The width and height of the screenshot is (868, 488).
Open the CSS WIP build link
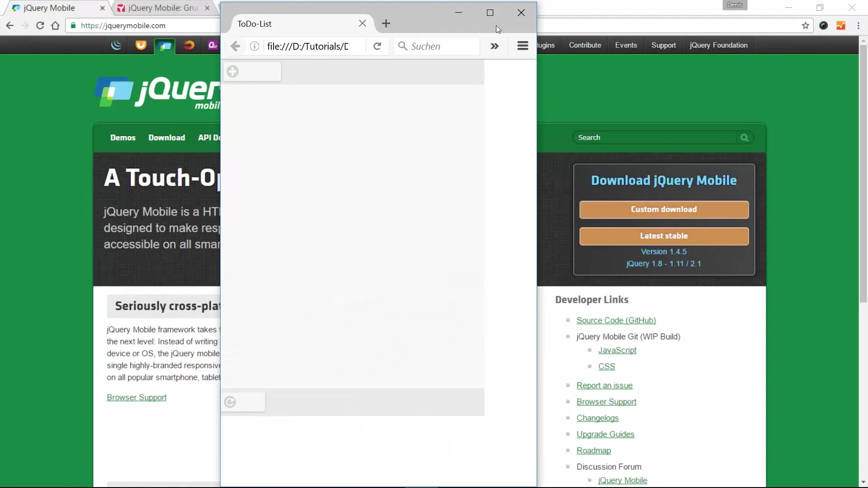tap(607, 366)
